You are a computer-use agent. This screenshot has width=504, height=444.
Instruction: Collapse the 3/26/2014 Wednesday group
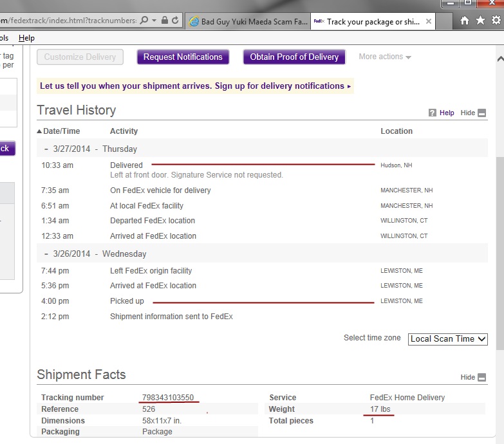pyautogui.click(x=46, y=254)
